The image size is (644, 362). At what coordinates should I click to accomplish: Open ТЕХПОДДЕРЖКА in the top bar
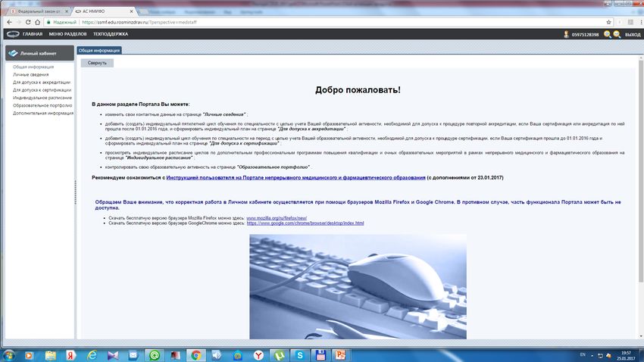point(111,34)
